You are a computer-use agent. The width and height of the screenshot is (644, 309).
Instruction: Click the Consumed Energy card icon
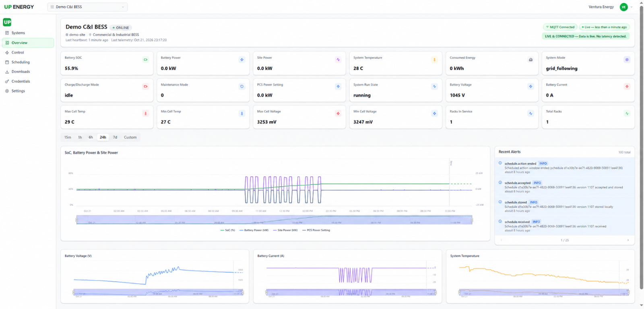[x=530, y=60]
